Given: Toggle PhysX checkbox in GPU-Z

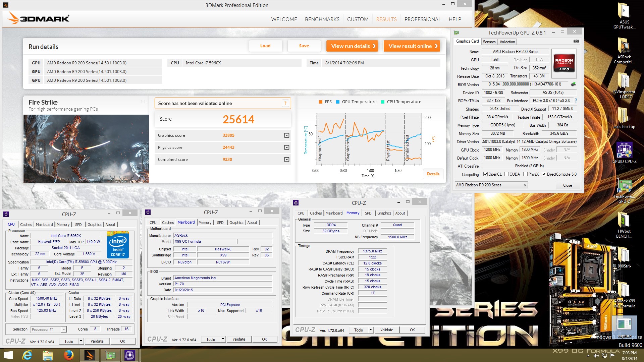Looking at the screenshot, I should [525, 174].
